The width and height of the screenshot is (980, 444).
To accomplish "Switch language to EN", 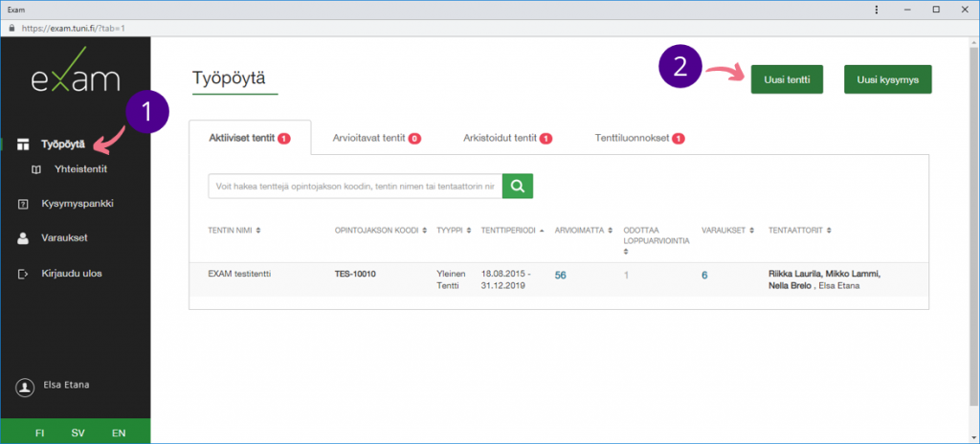I will [x=119, y=433].
